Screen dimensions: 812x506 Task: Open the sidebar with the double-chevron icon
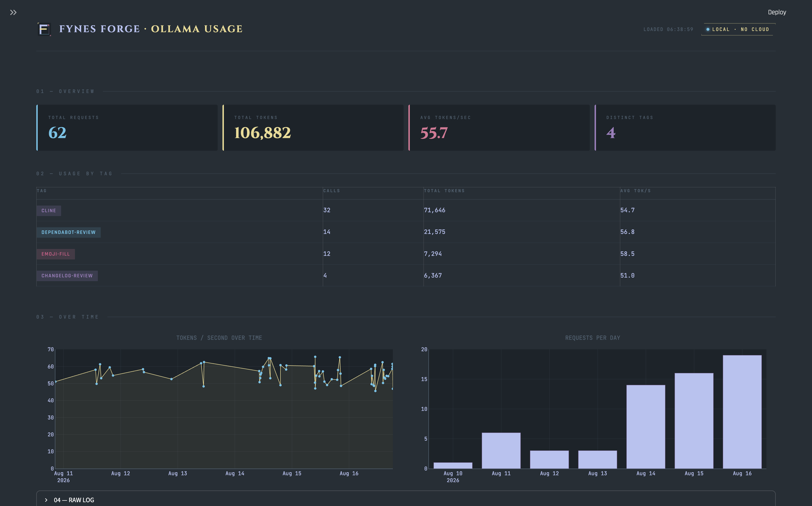pyautogui.click(x=13, y=12)
